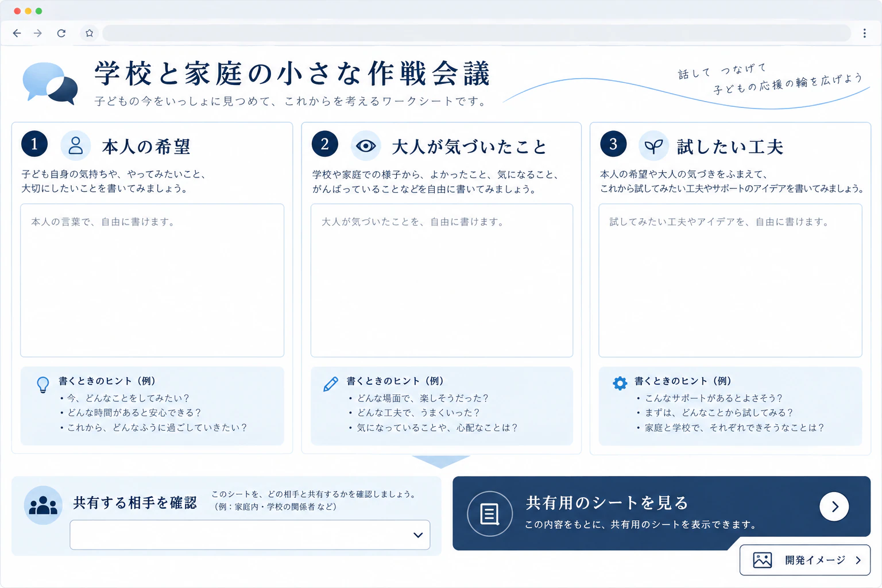
Task: Click the hint 家庭と学校で、それぞれできそうなことは？
Action: tap(734, 428)
